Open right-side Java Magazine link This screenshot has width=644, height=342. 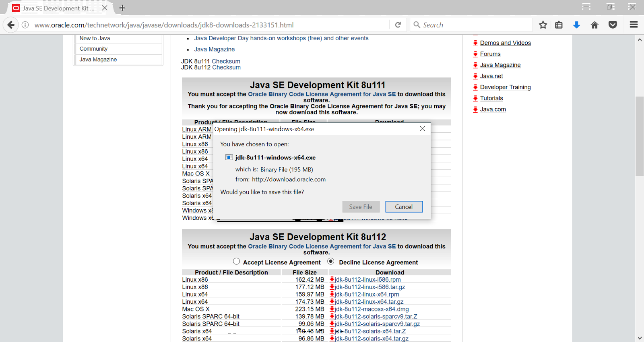pos(500,65)
